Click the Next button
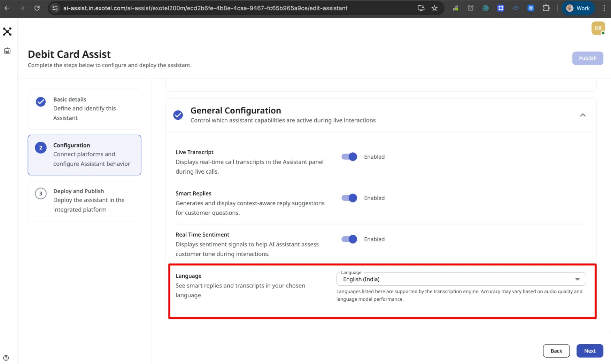The image size is (611, 364). click(590, 351)
